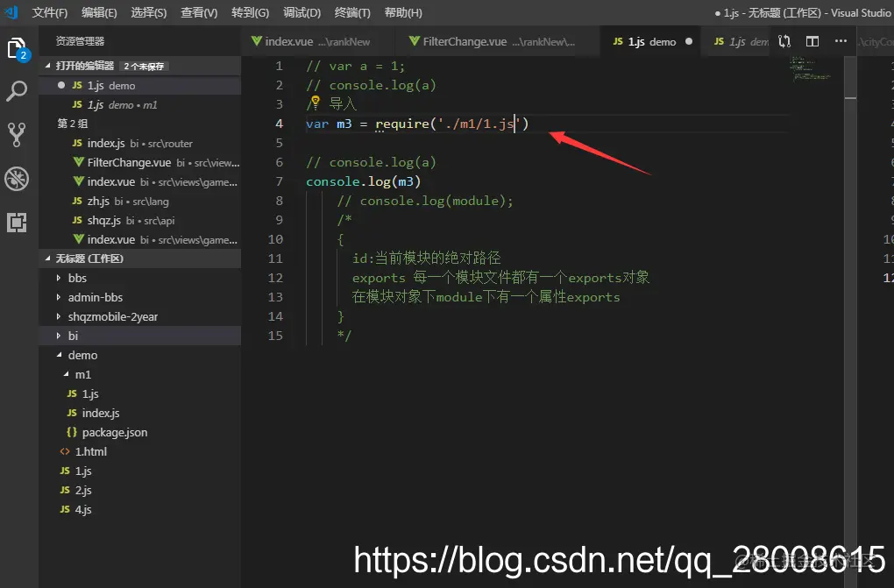
Task: Switch to the FilterChange.vue tab
Action: [496, 41]
